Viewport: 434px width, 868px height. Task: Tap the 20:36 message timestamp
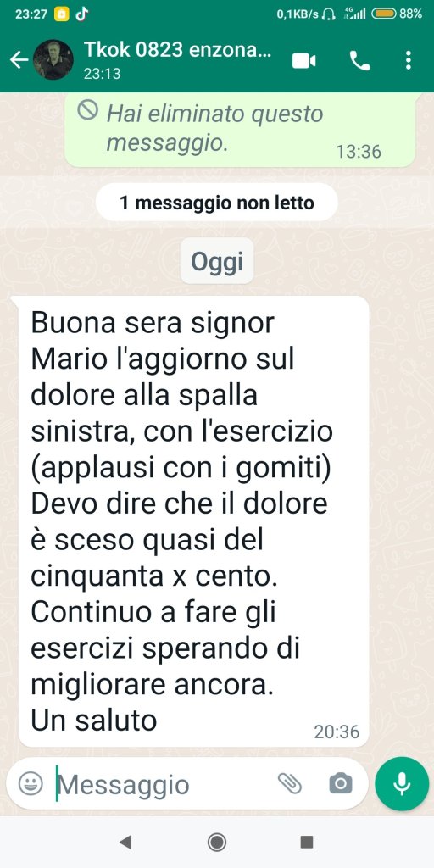coord(337,732)
